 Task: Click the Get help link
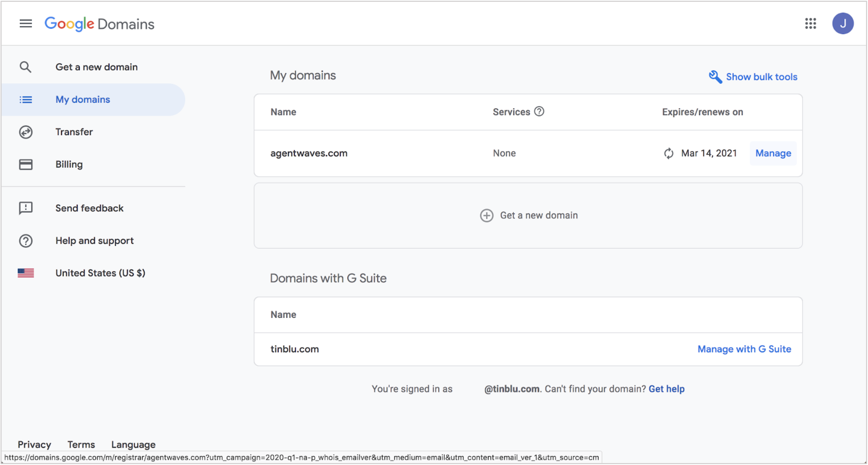666,389
